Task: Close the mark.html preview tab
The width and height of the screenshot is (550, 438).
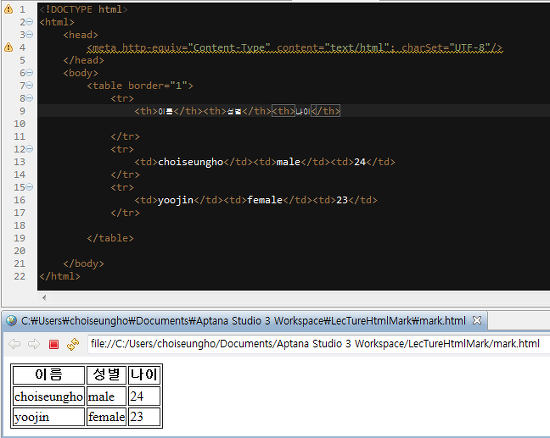Action: point(477,320)
